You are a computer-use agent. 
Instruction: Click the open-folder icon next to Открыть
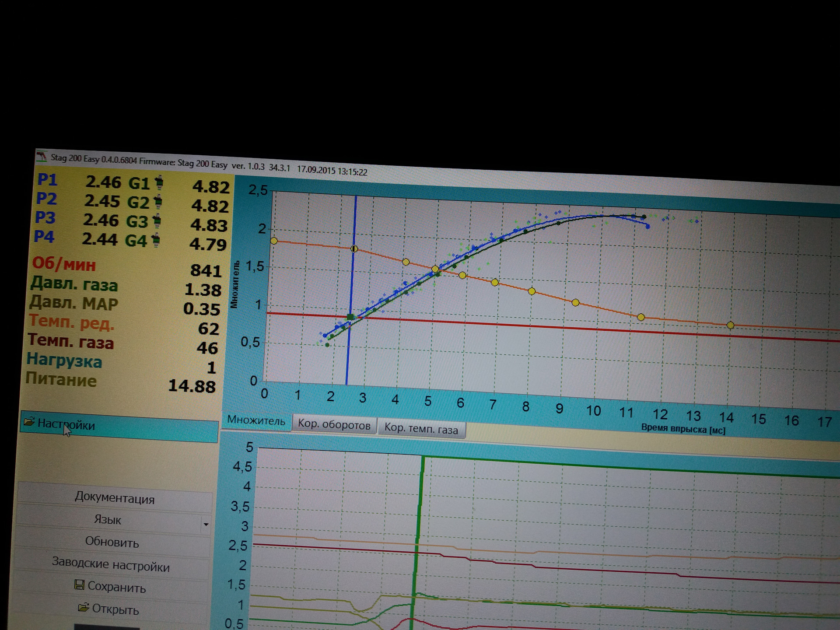pos(83,607)
